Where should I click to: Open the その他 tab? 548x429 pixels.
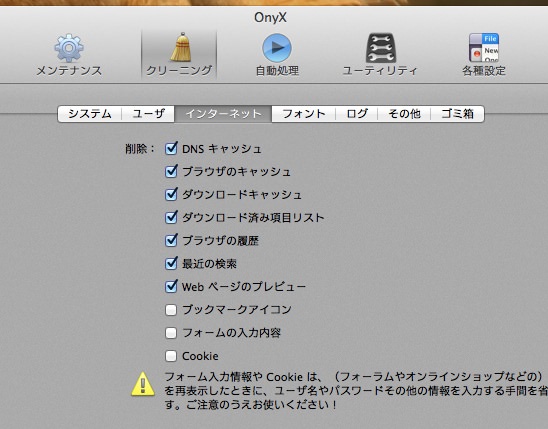[404, 114]
